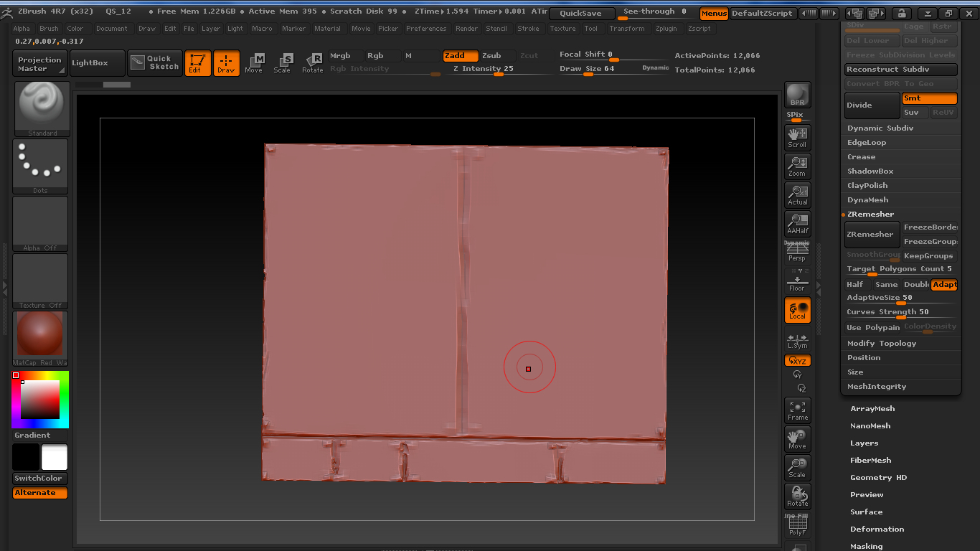The image size is (980, 551).
Task: Toggle XYZ rotation mode
Action: click(x=797, y=361)
